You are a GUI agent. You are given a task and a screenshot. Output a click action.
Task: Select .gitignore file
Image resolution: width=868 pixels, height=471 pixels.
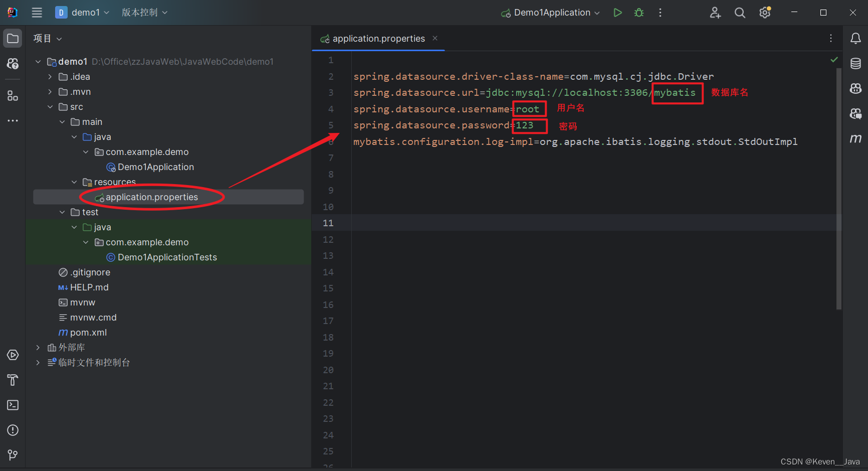coord(84,272)
